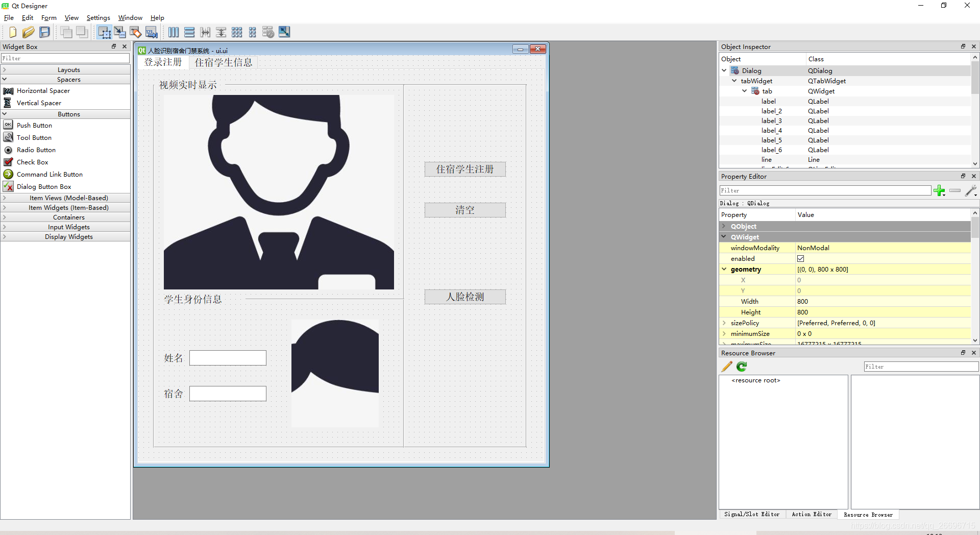
Task: Apply Lay Out Vertically
Action: (189, 32)
